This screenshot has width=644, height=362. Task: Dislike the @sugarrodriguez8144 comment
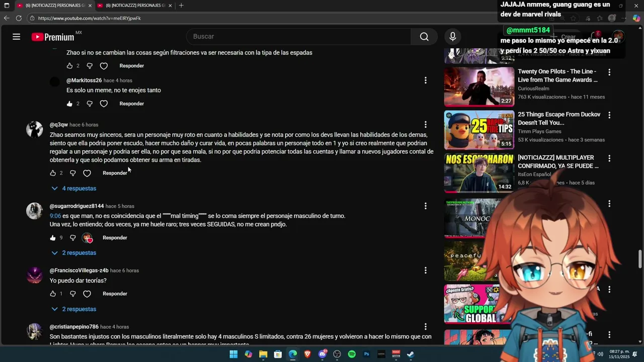pos(73,238)
